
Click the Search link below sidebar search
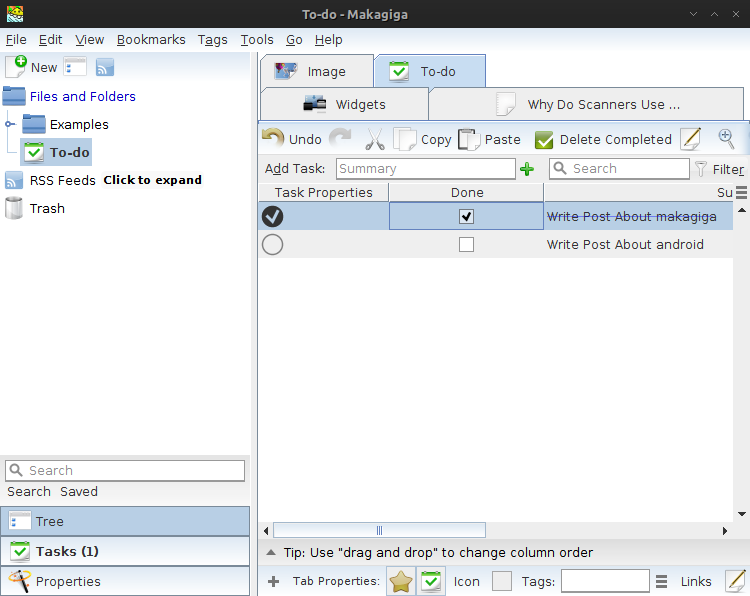pos(29,492)
